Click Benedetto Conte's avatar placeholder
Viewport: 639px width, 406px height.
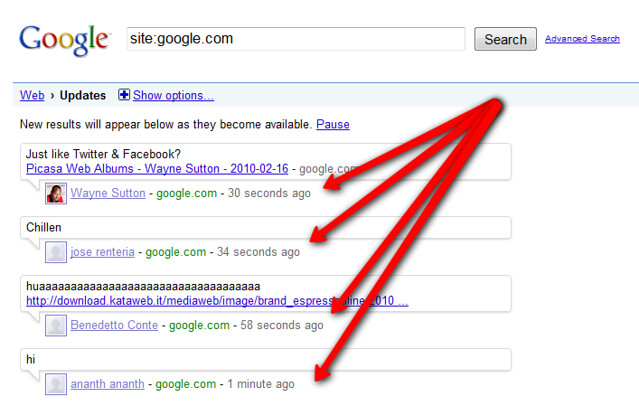coord(56,325)
